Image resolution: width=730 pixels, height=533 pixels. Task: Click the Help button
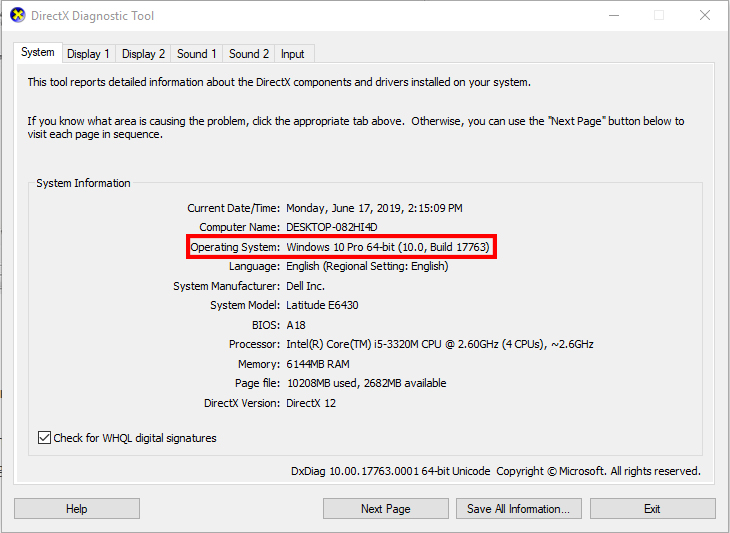[77, 508]
